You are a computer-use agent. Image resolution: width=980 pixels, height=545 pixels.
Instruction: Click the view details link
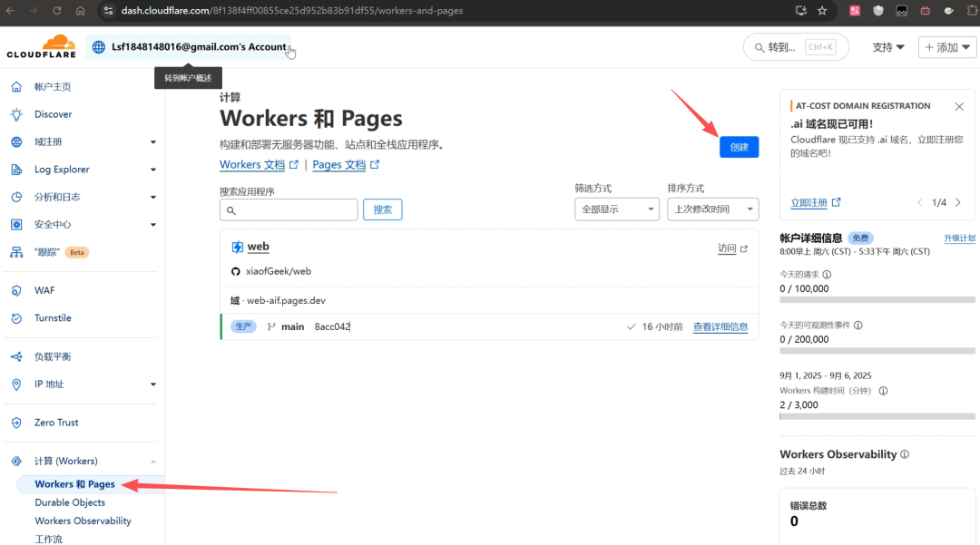point(720,326)
